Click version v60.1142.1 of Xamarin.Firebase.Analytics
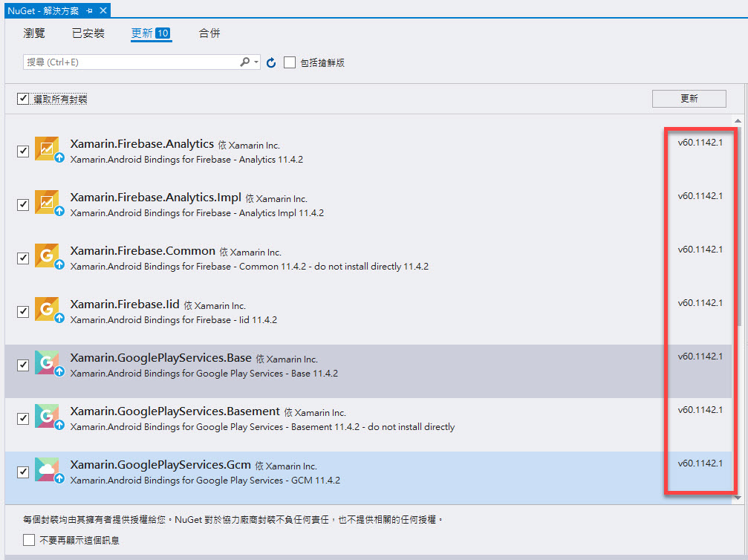Viewport: 748px width, 560px height. 700,143
